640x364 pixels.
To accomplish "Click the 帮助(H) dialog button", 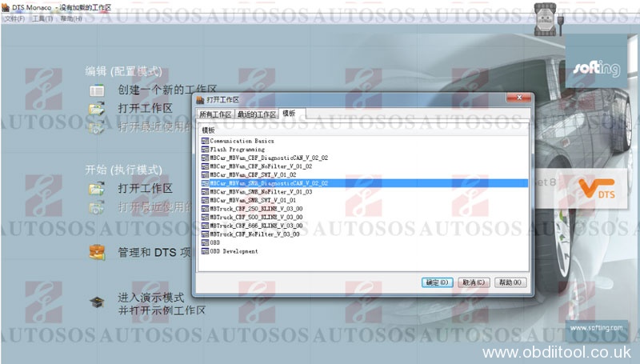I will point(510,282).
